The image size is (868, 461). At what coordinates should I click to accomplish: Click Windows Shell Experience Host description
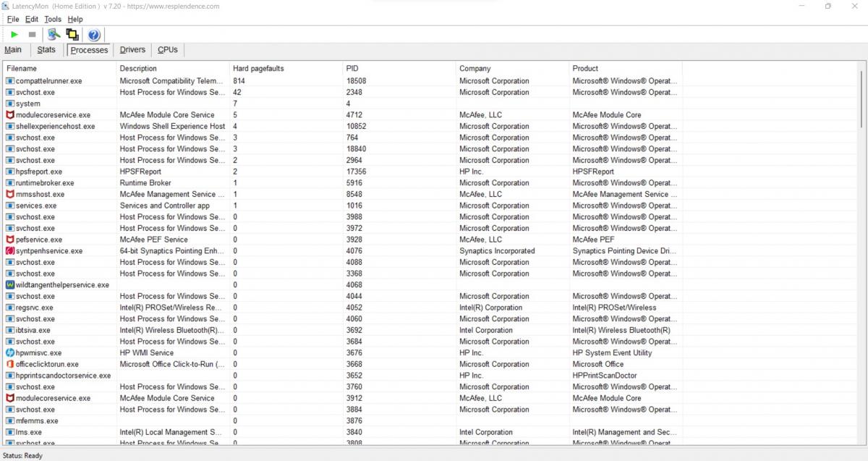tap(173, 126)
